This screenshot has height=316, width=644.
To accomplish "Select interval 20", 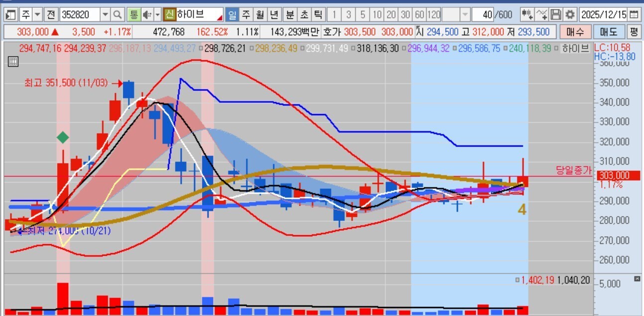I will [392, 14].
